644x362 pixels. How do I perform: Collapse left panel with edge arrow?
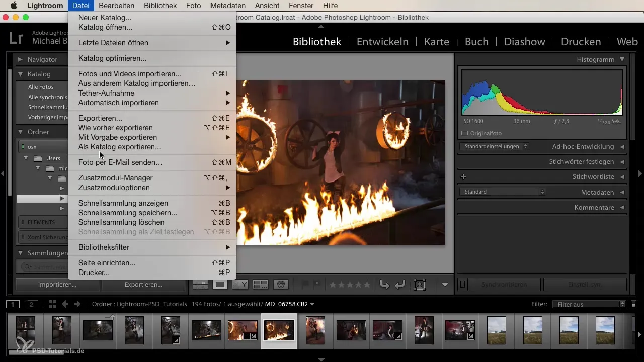(3, 174)
